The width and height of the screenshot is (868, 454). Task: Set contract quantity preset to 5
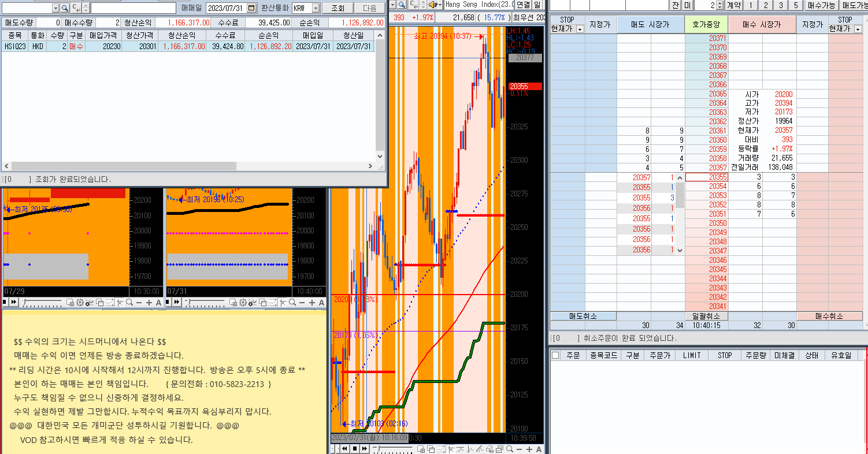click(795, 5)
